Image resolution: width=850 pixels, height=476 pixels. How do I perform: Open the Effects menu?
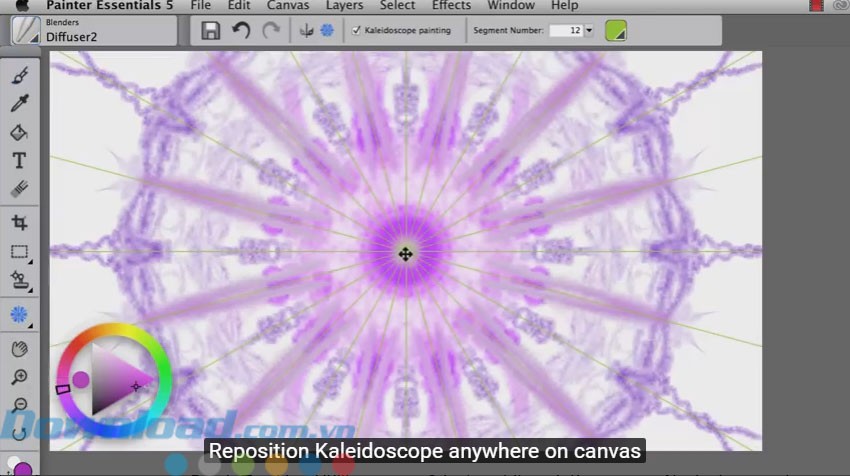click(452, 5)
